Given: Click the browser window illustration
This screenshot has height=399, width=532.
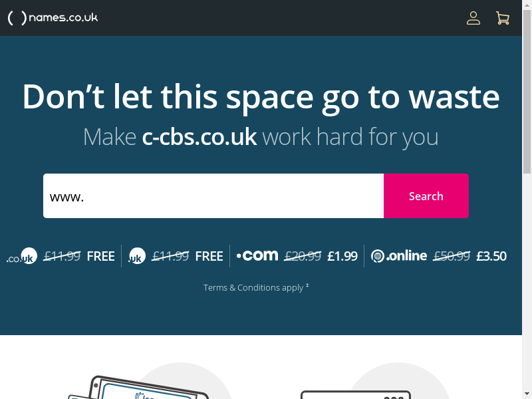Looking at the screenshot, I should tap(356, 394).
